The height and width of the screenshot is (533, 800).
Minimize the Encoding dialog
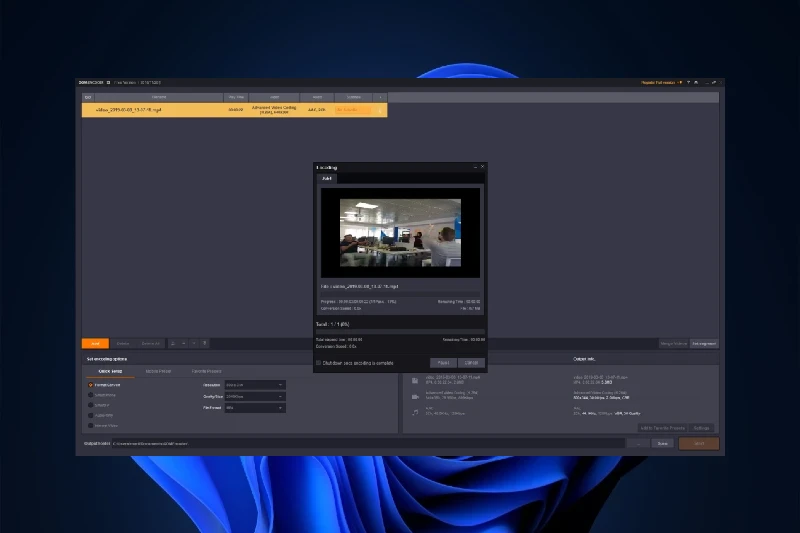point(475,167)
